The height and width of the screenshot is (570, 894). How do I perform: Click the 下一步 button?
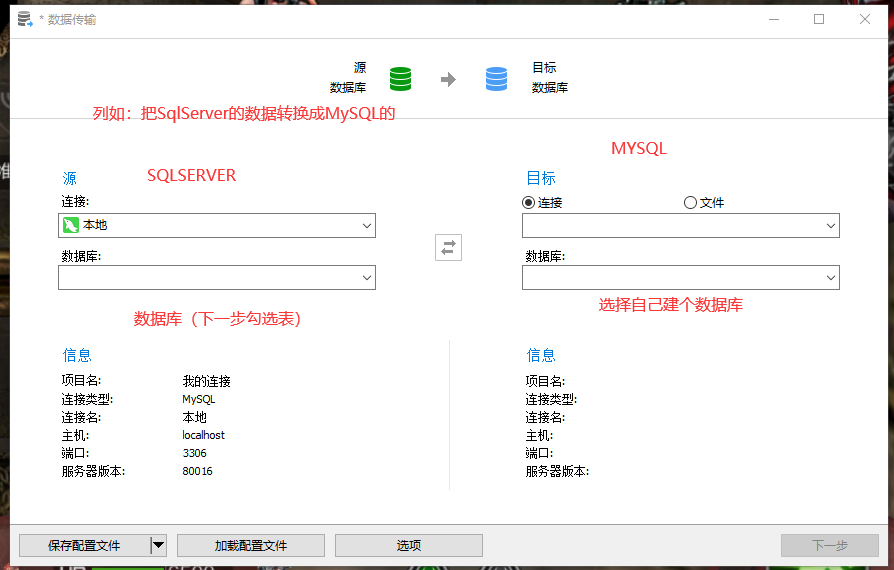pos(830,545)
